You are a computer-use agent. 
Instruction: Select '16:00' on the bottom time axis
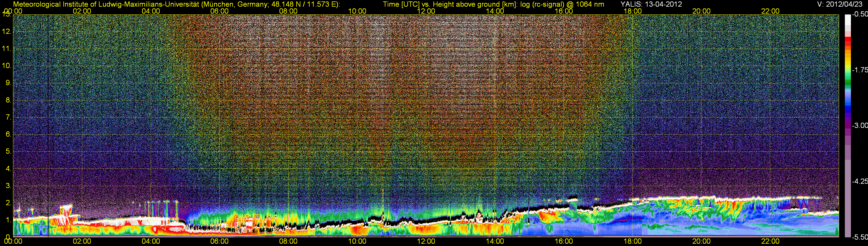pyautogui.click(x=564, y=241)
